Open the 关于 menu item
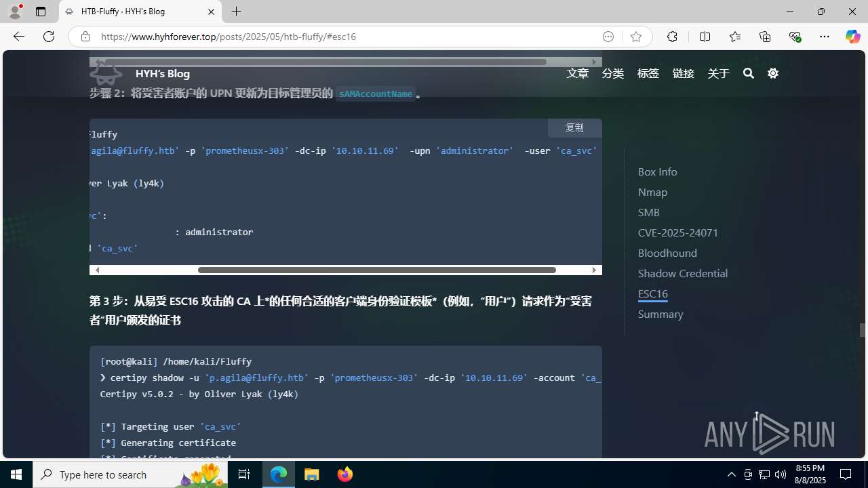The width and height of the screenshot is (868, 488). pyautogui.click(x=719, y=73)
